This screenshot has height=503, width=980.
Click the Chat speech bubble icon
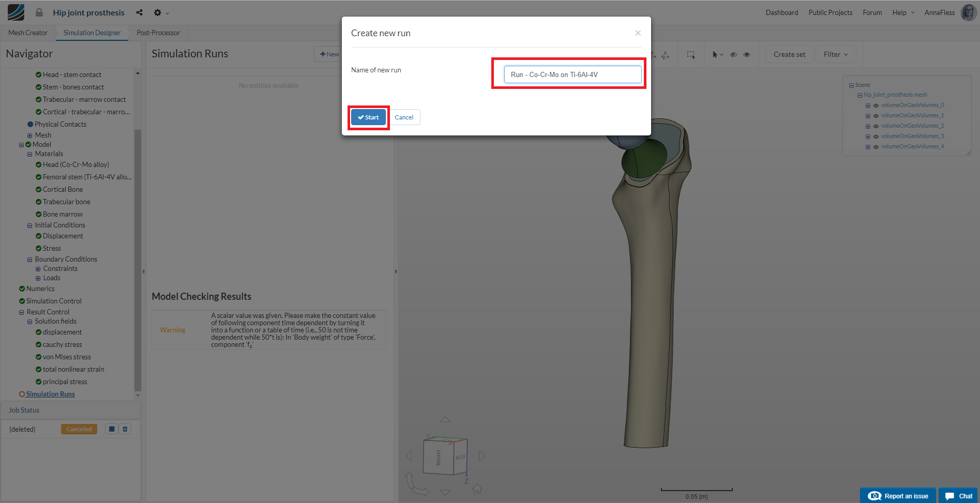click(949, 496)
